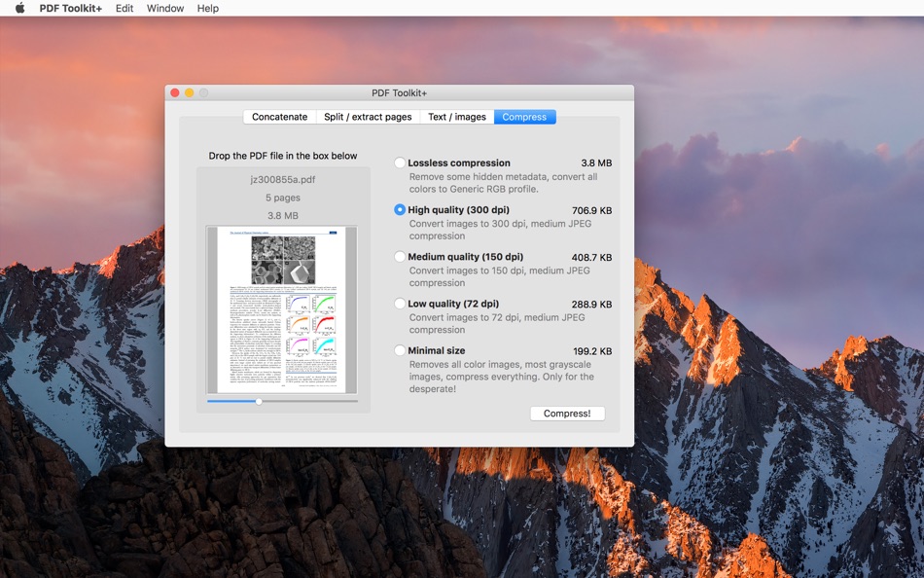Select the Compress tab
Image resolution: width=924 pixels, height=578 pixels.
point(524,117)
